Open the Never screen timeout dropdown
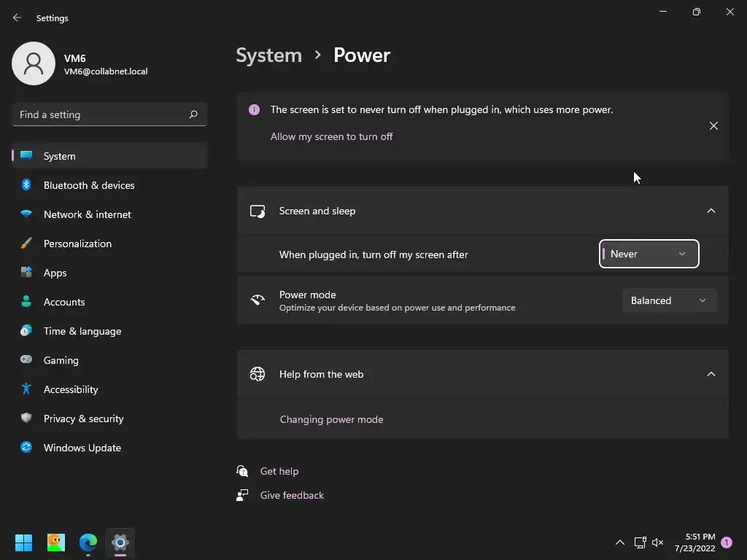 [x=649, y=254]
